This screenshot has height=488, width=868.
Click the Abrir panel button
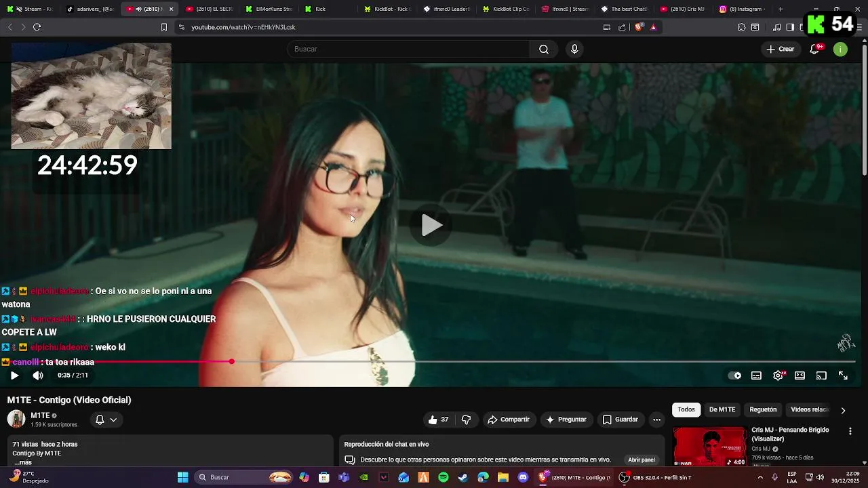[642, 460]
